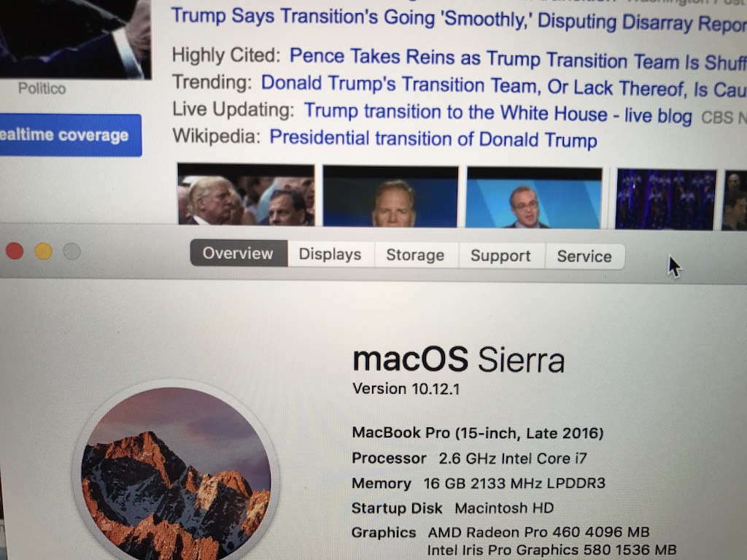Switch to the Overview tab
Viewport: 747px width, 560px height.
pos(239,253)
